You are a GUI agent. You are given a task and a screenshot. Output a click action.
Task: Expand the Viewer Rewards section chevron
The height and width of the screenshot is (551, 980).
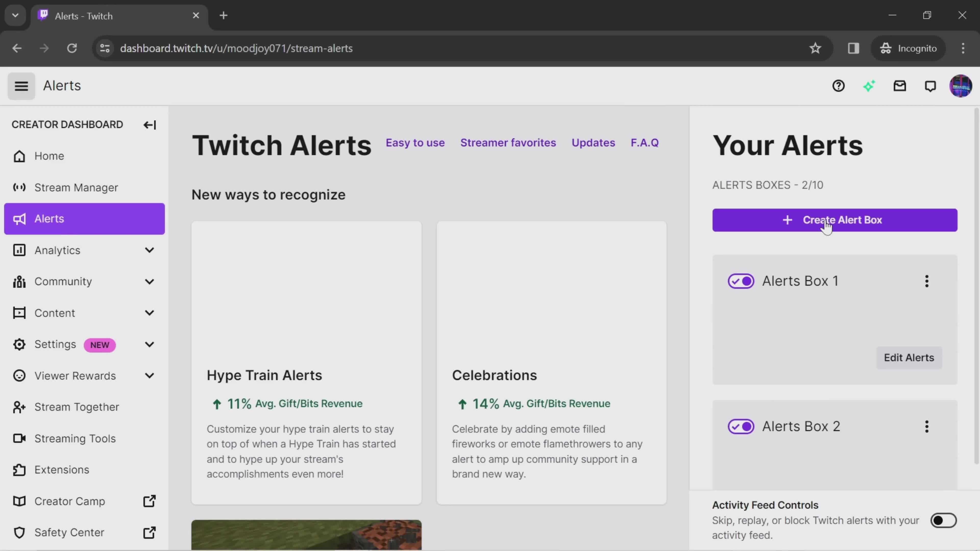click(150, 376)
